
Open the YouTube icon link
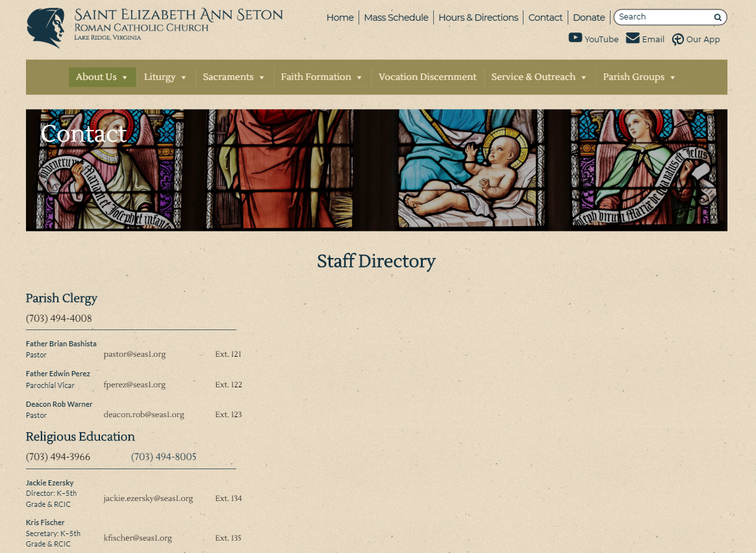pos(575,38)
